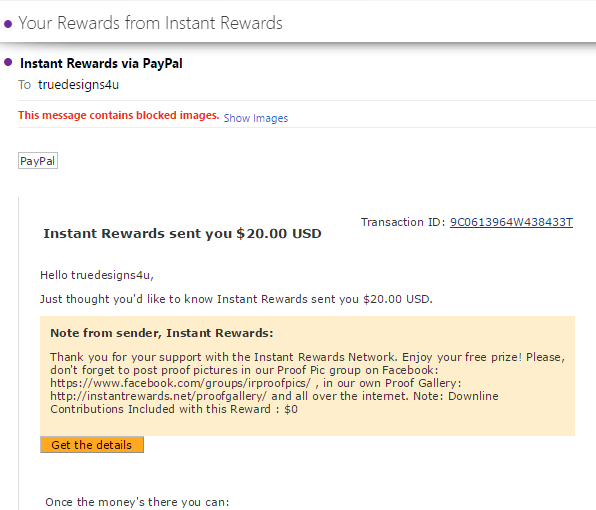
Task: Open transaction ID 9C0613964W438433T link
Action: 511,222
